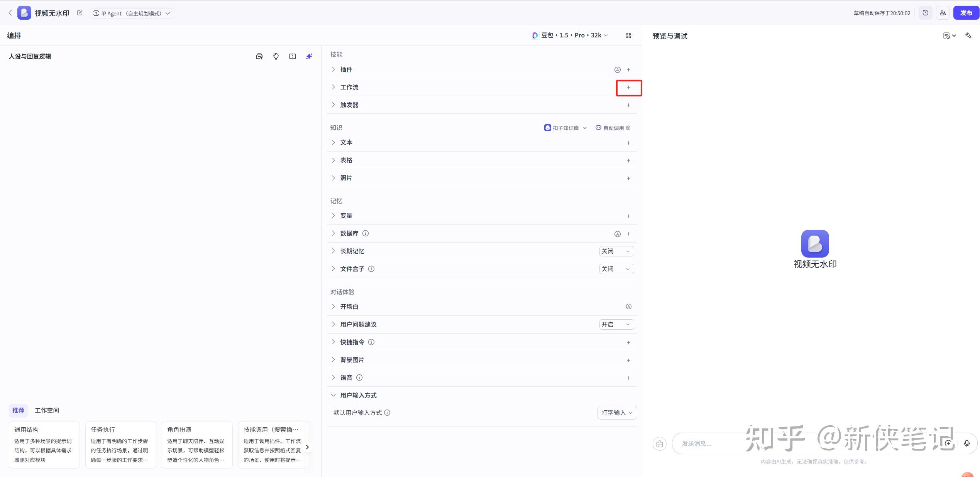Click the lightbulb prompt tips icon
Viewport: 980px width, 477px height.
[x=276, y=56]
